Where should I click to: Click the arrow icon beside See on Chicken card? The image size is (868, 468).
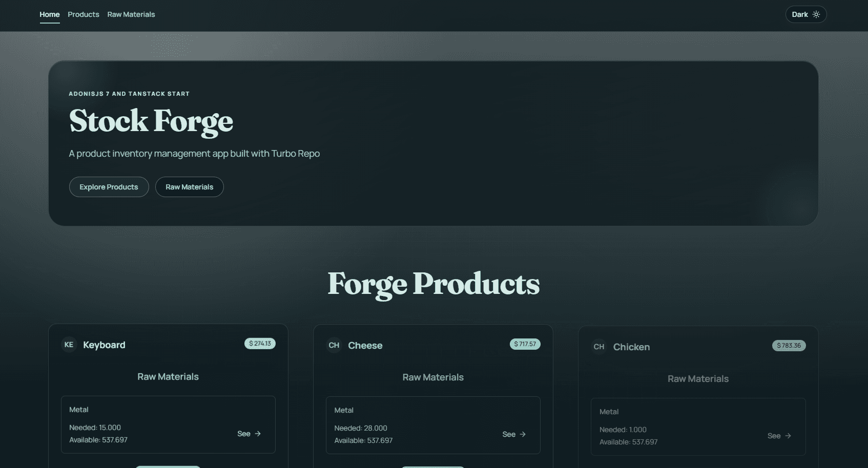coord(787,436)
